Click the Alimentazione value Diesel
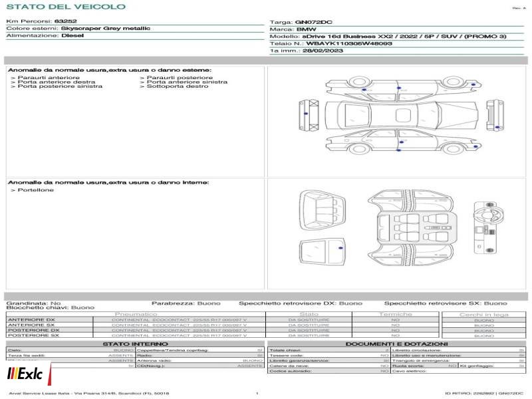532x399 pixels. (72, 36)
